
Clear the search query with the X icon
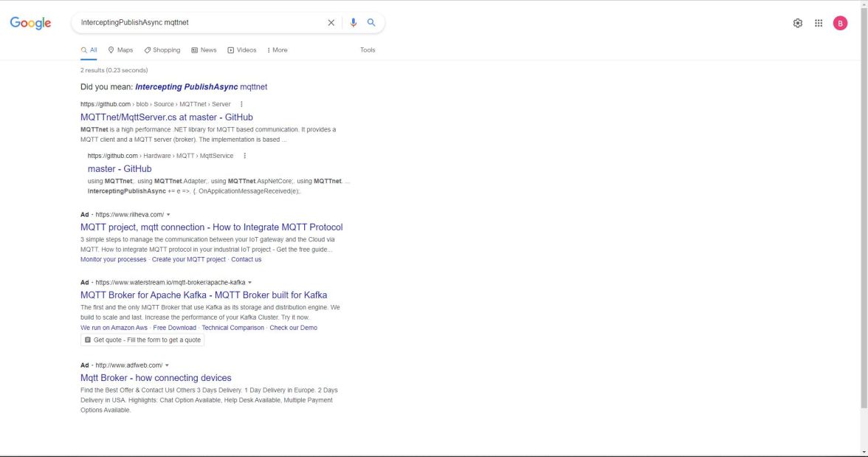click(331, 22)
